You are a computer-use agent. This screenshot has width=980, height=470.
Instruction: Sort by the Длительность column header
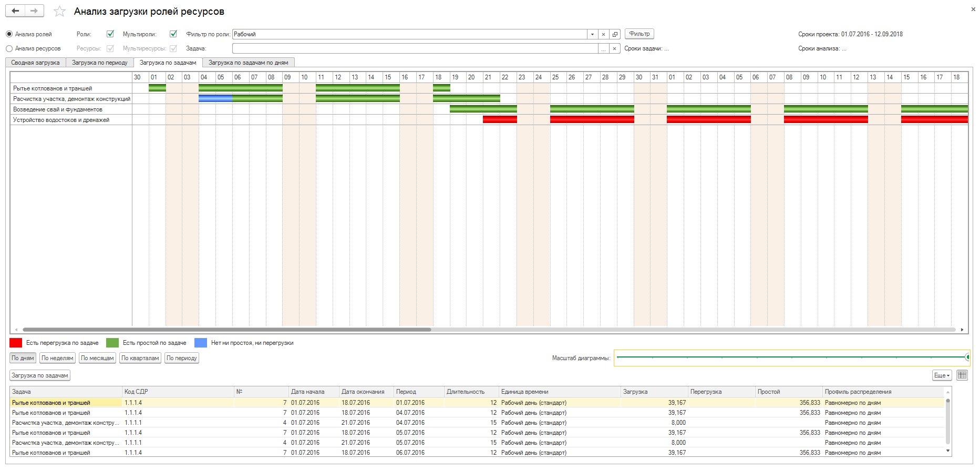click(472, 392)
